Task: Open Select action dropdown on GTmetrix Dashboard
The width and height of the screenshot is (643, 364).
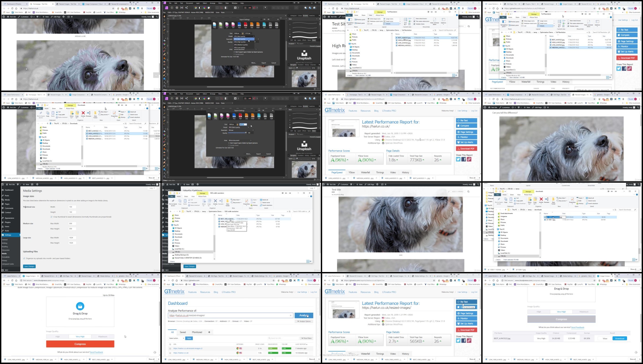Action: [176, 338]
